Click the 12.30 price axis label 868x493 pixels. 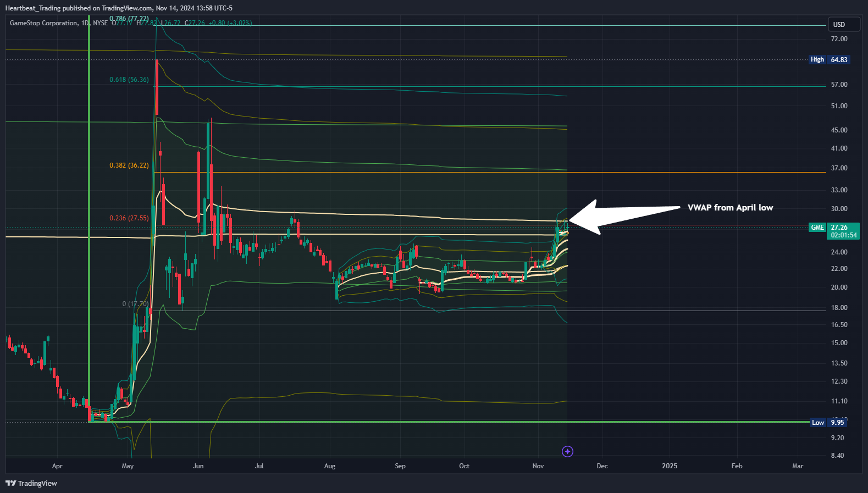839,381
